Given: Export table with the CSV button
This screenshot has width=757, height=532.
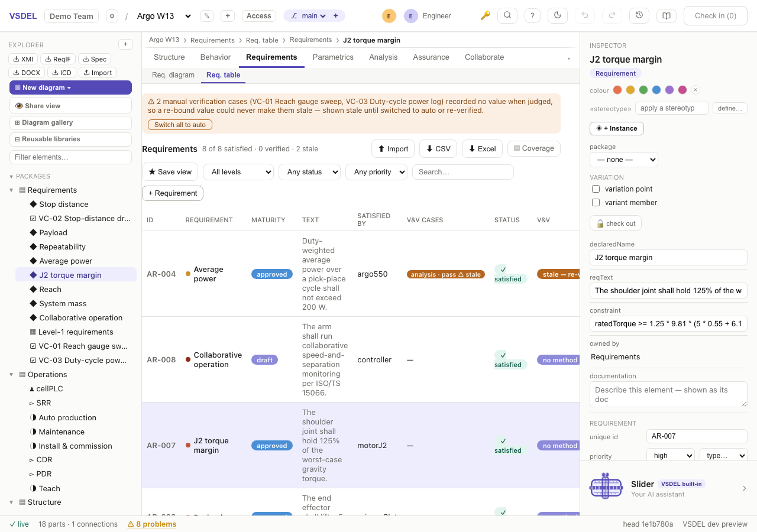Looking at the screenshot, I should tap(438, 149).
